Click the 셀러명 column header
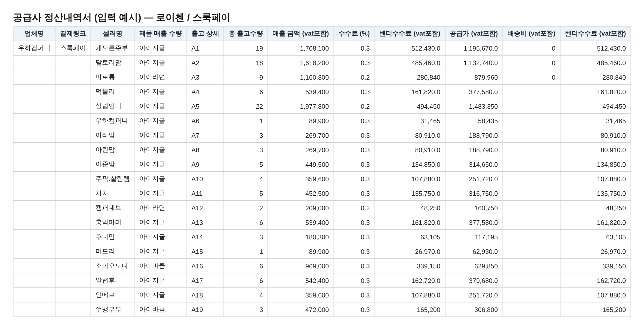This screenshot has height=328, width=644. coord(113,34)
